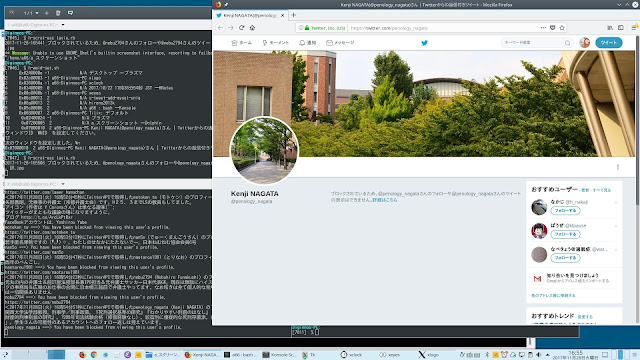This screenshot has height=360, width=640.
Task: Open profile more-options vertical dots
Action: click(618, 167)
